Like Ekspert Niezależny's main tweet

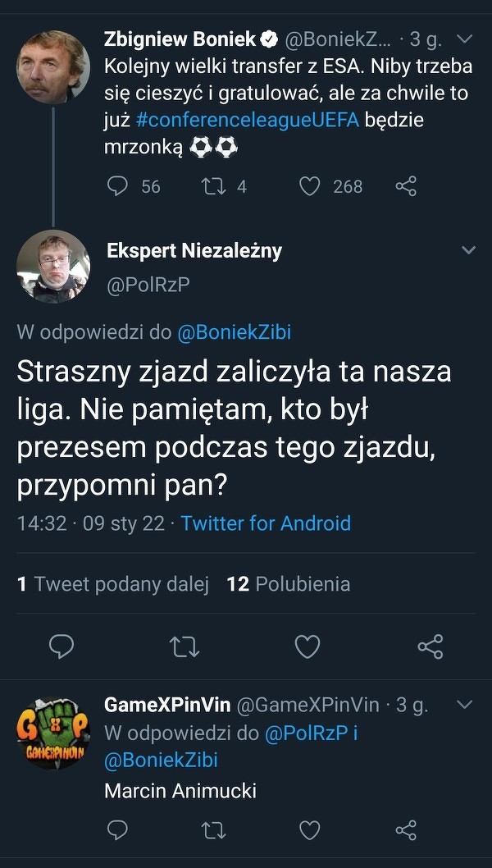click(x=307, y=646)
